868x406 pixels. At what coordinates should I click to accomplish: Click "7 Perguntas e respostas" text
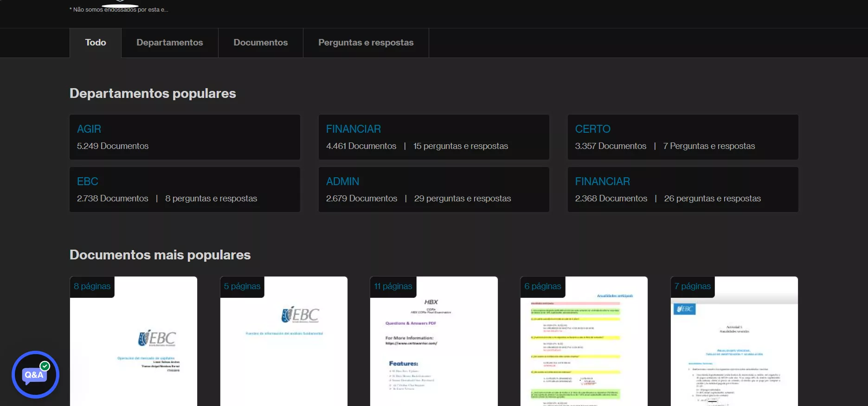709,146
